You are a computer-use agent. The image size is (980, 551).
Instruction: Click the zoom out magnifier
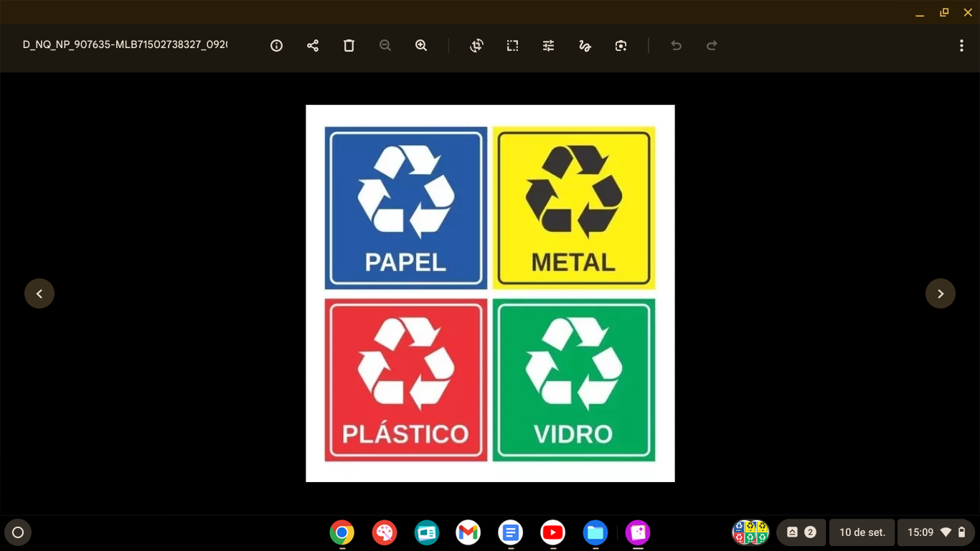point(385,46)
